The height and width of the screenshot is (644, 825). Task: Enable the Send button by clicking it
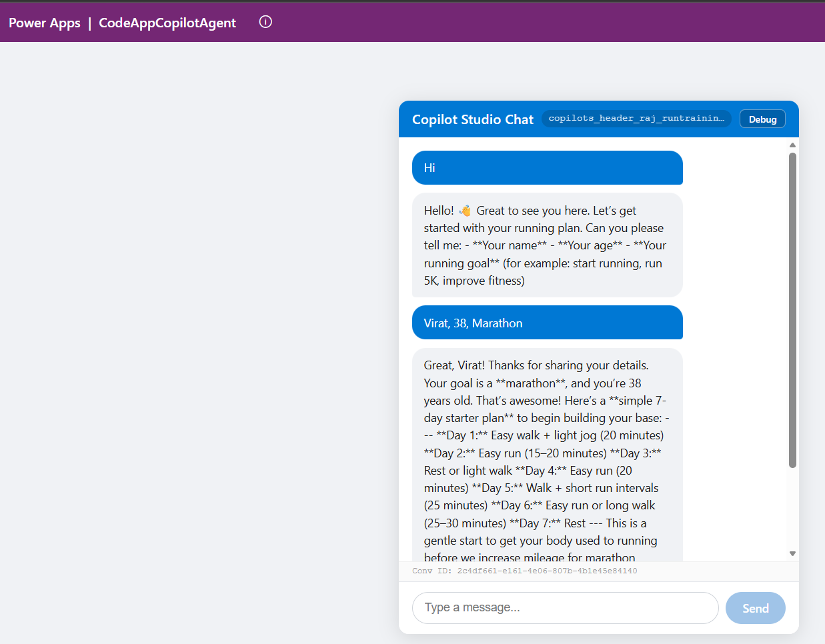click(x=755, y=607)
